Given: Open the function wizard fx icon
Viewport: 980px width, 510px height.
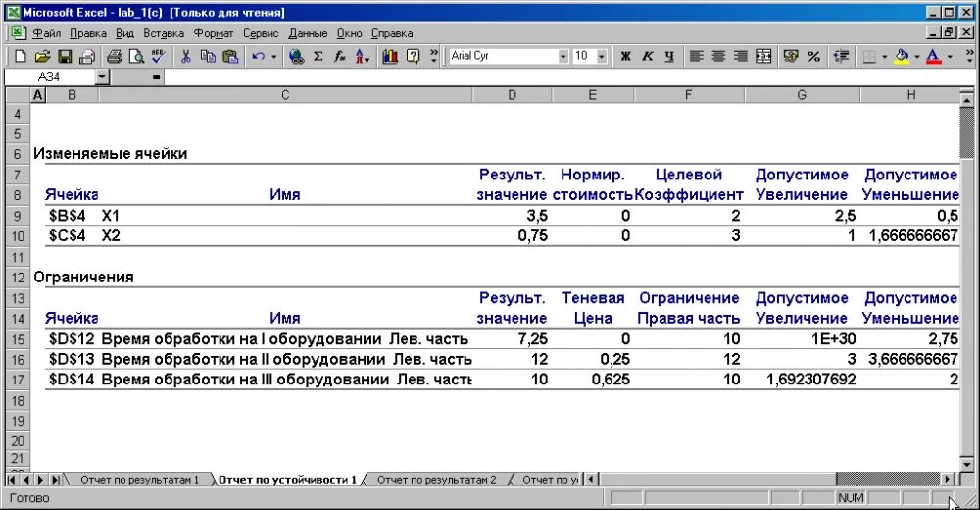Looking at the screenshot, I should click(340, 56).
